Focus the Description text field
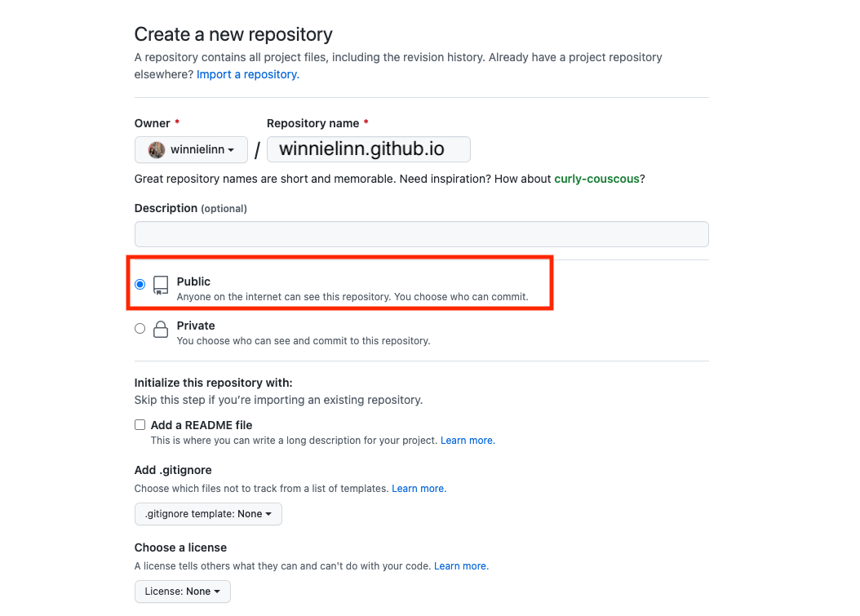The width and height of the screenshot is (860, 616). tap(421, 234)
